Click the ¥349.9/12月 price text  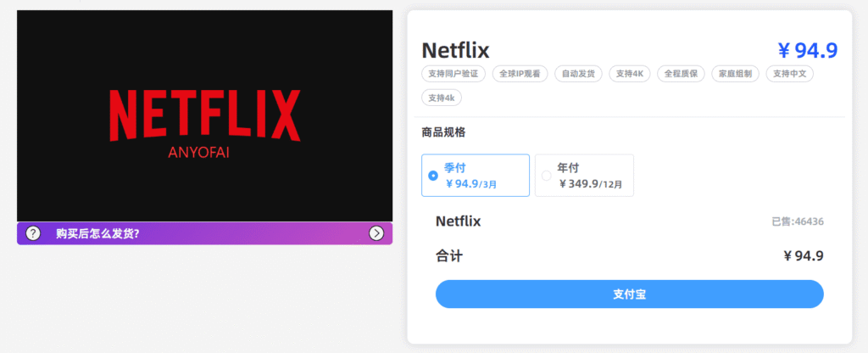point(590,184)
